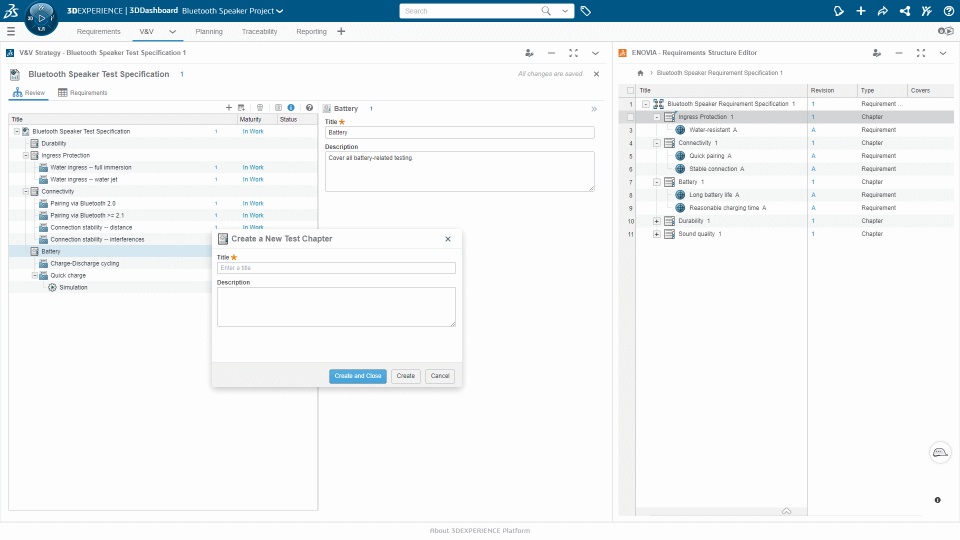Click the Create and Close button

coord(358,376)
